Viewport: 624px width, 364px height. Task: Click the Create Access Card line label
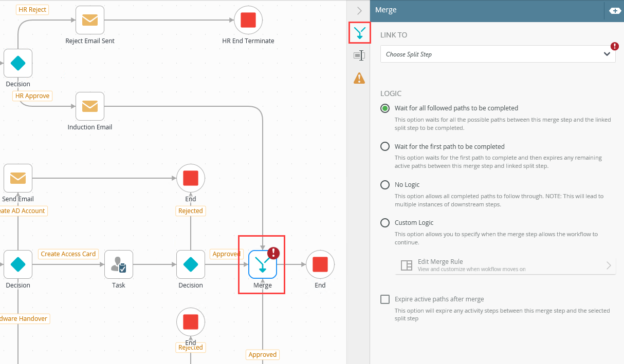pos(68,254)
